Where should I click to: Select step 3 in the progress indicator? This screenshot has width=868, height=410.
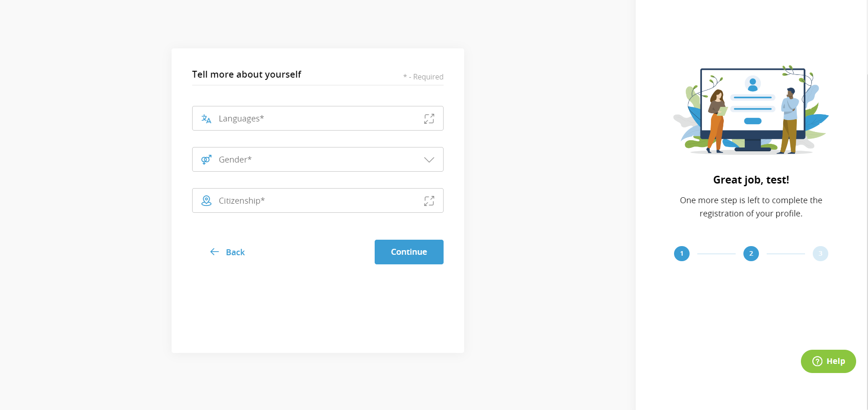(820, 253)
